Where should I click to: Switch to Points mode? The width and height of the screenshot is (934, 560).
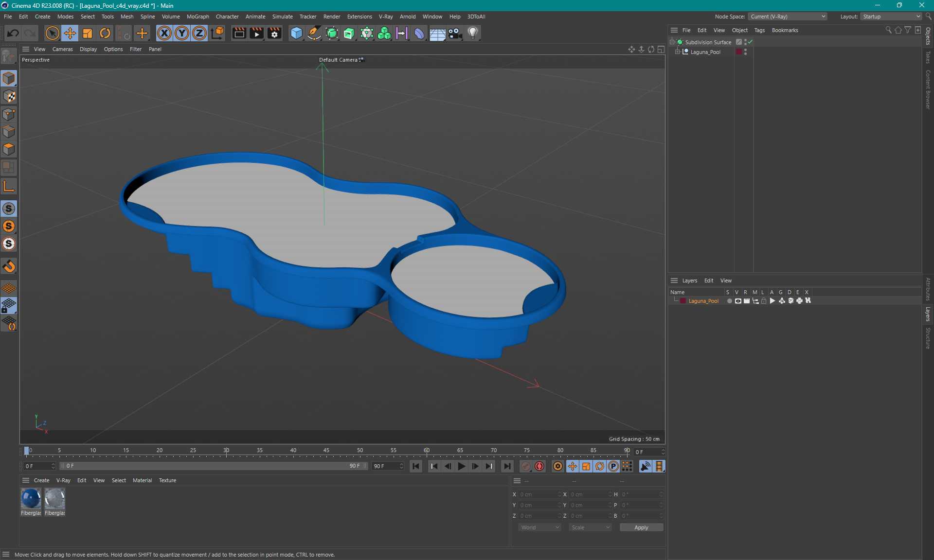pos(9,114)
